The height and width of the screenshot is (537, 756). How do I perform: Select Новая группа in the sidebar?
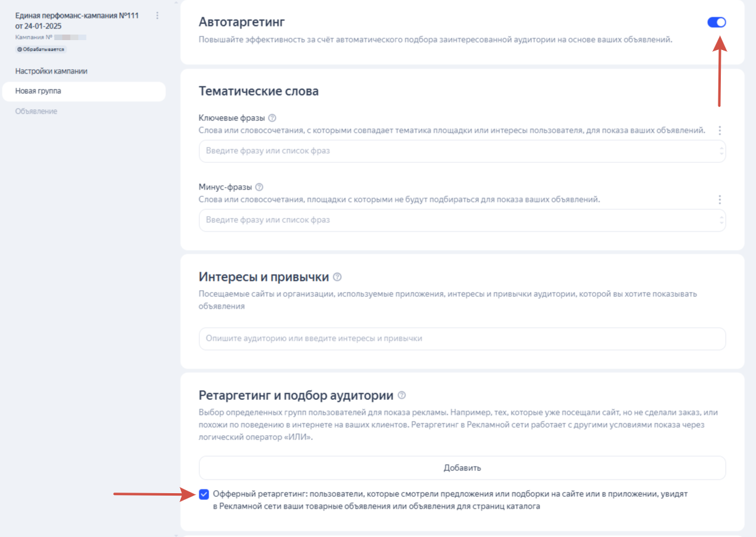click(x=83, y=91)
